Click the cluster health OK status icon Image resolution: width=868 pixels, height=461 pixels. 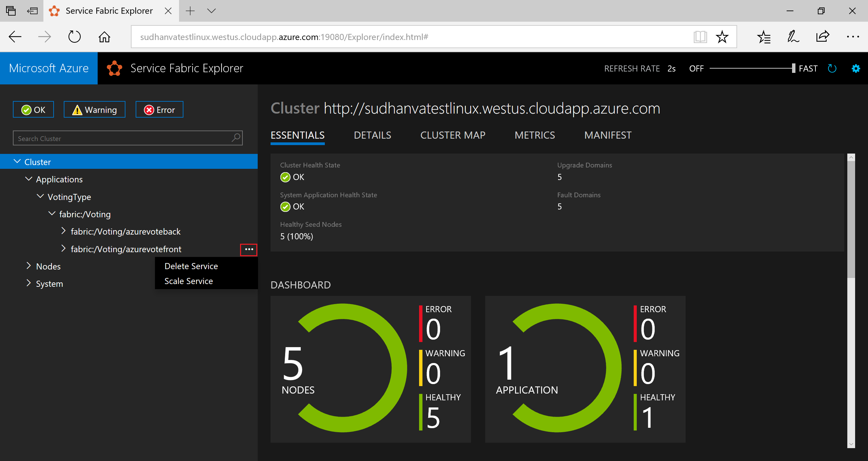point(284,177)
